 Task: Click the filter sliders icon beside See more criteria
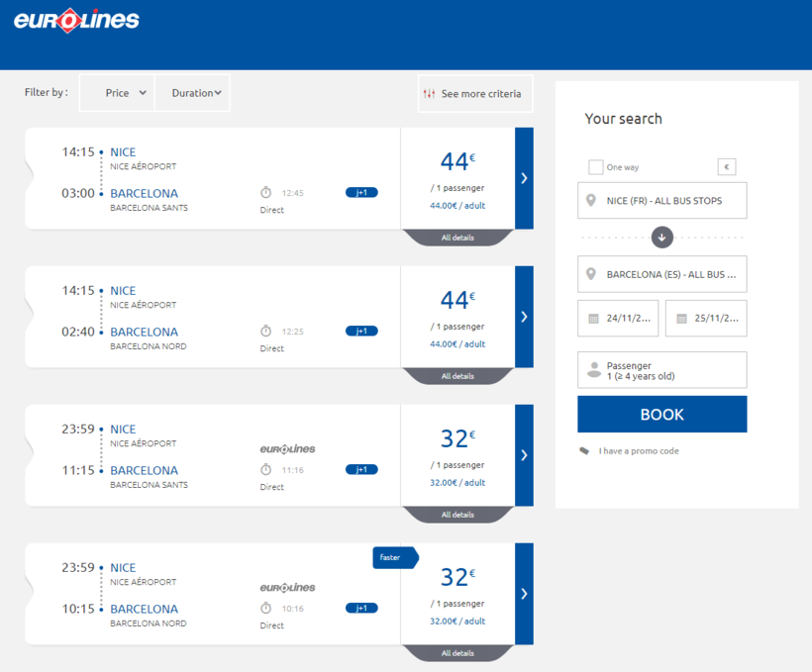coord(429,94)
